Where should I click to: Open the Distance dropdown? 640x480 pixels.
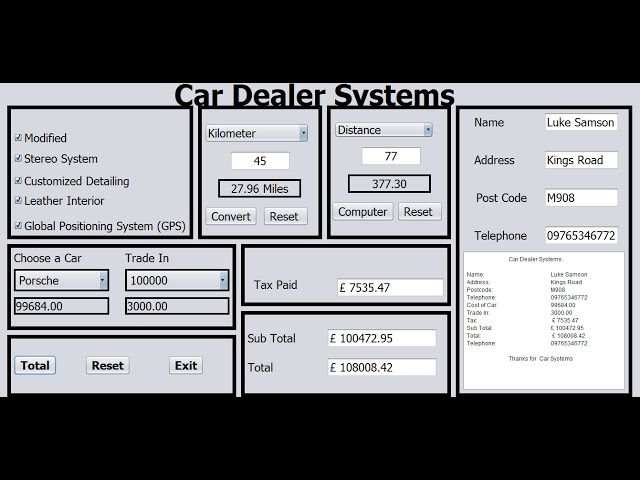coord(384,130)
